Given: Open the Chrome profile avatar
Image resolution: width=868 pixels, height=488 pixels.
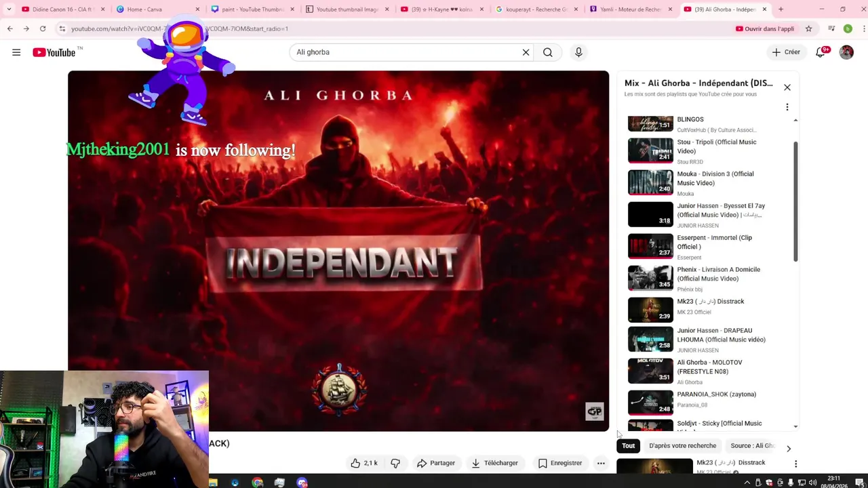Looking at the screenshot, I should [848, 28].
